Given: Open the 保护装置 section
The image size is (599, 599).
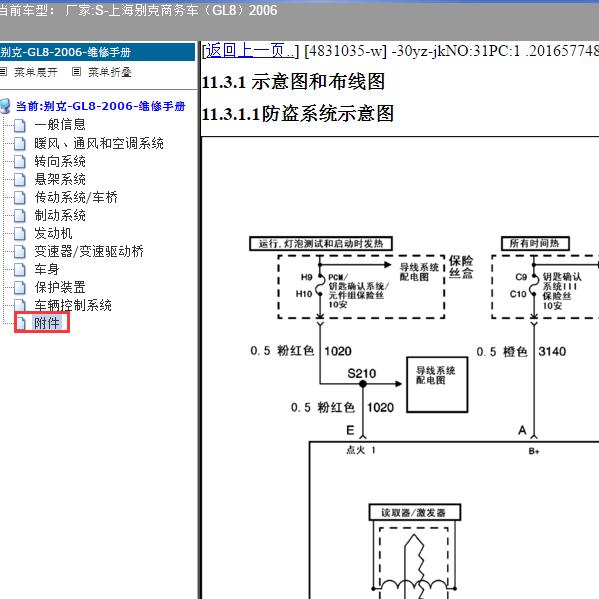Looking at the screenshot, I should tap(60, 287).
